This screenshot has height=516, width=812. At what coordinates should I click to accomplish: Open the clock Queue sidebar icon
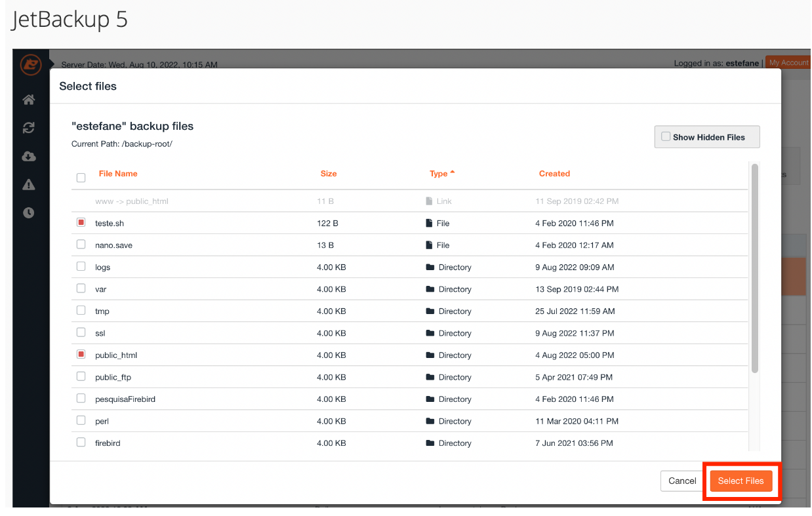coord(28,213)
